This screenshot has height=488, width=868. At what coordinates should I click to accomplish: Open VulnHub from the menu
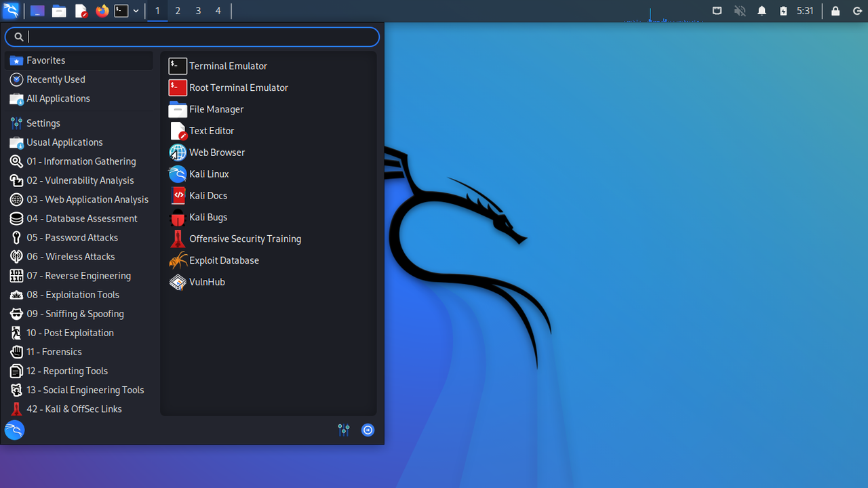[x=207, y=282]
